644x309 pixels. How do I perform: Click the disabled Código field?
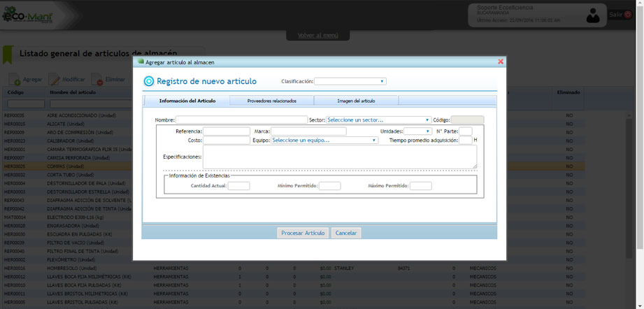(467, 120)
